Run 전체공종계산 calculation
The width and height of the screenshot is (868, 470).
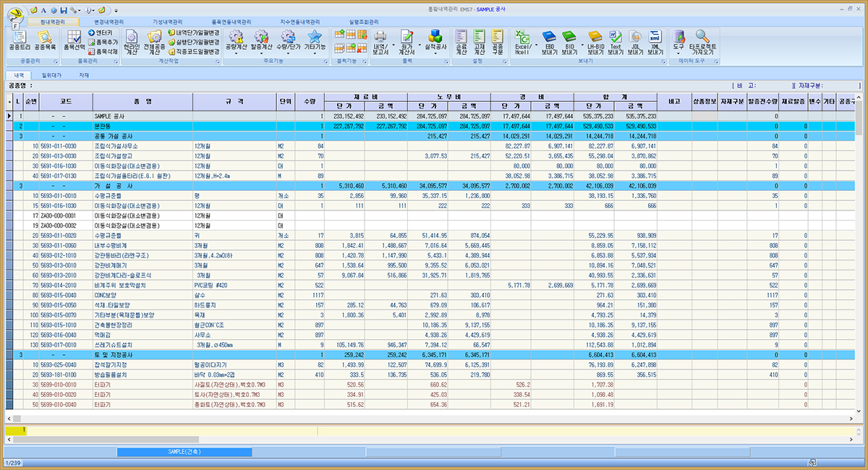point(154,41)
